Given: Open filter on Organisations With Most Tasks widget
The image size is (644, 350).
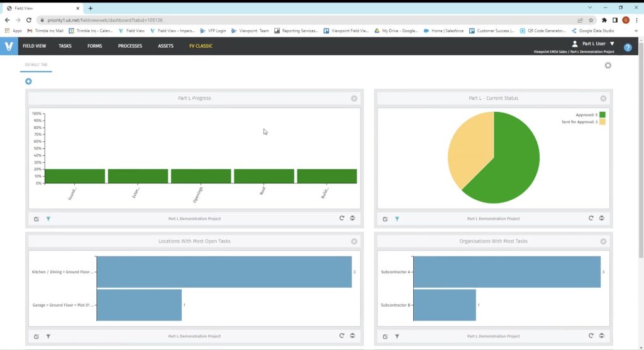Looking at the screenshot, I should tap(397, 336).
